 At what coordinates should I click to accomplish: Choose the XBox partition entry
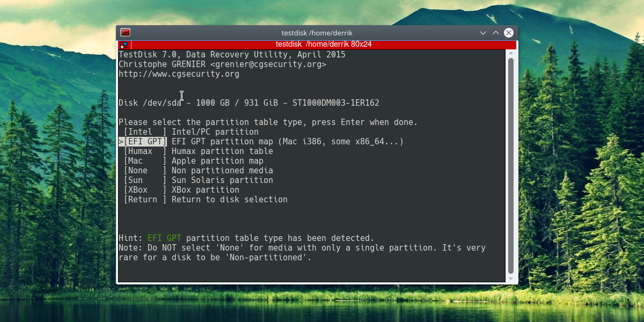(x=181, y=190)
